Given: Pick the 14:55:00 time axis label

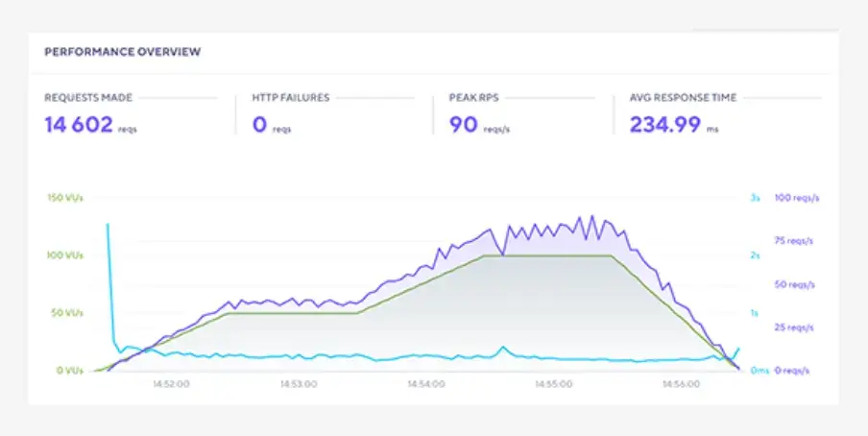Looking at the screenshot, I should click(x=554, y=383).
